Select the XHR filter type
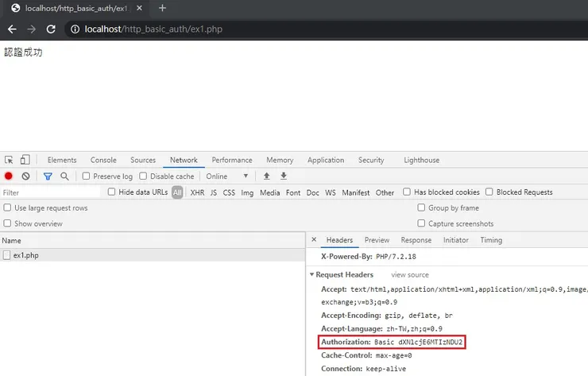 pyautogui.click(x=197, y=192)
